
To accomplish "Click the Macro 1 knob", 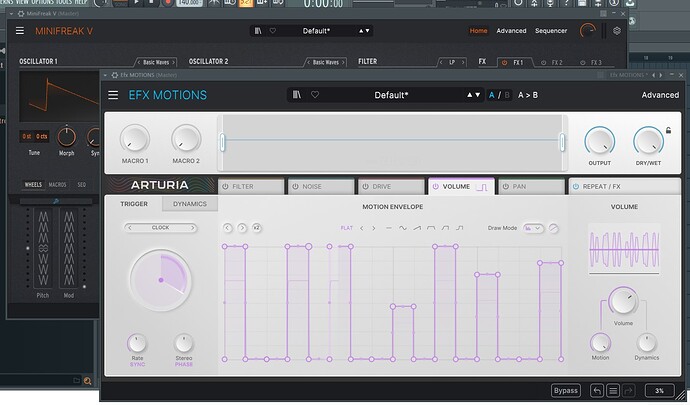I will [x=135, y=139].
